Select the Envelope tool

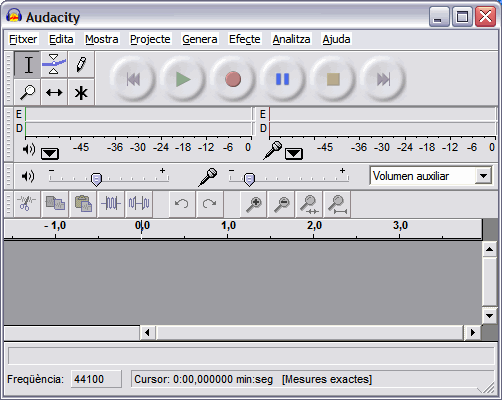54,64
